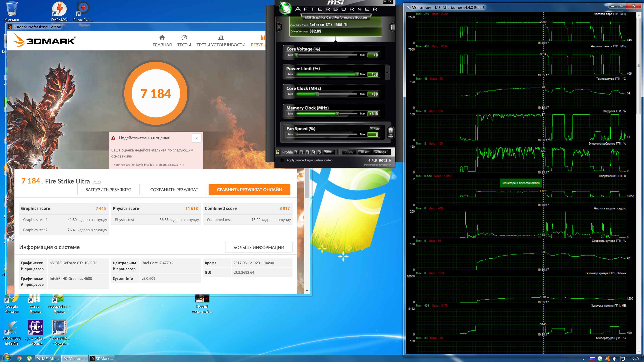
Task: Click СРАВНИТЬ РЕЗУЛЬТАТ ОНЛАЙН button
Action: pyautogui.click(x=249, y=190)
